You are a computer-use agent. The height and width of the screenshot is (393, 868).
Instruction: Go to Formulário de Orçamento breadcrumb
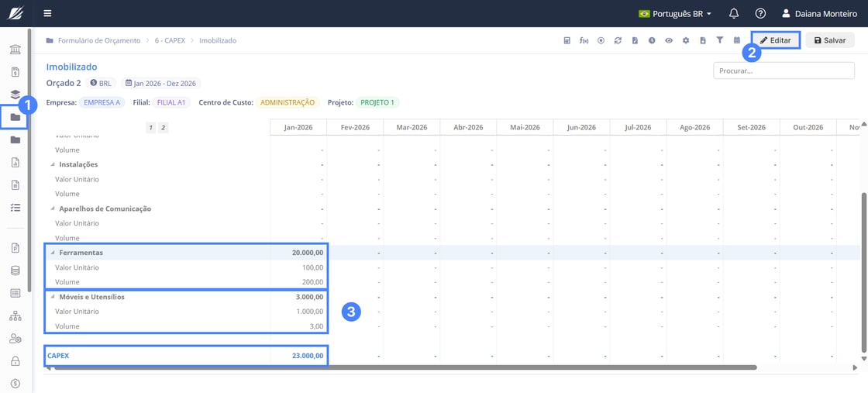(x=99, y=40)
